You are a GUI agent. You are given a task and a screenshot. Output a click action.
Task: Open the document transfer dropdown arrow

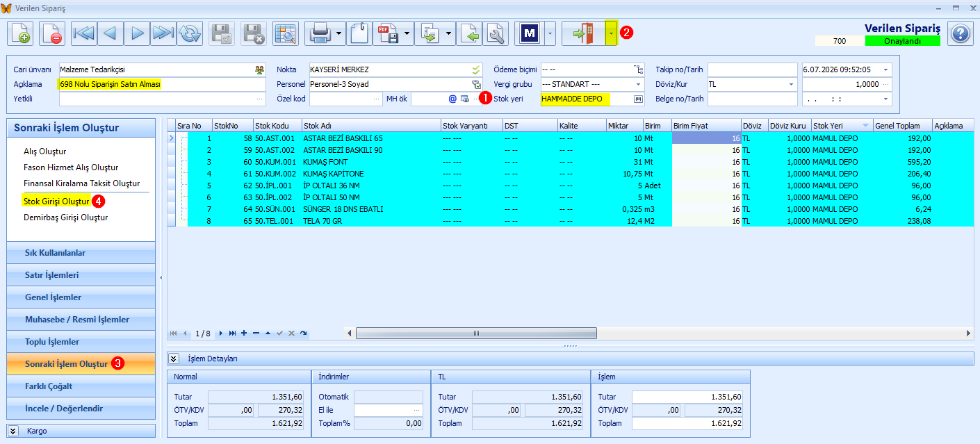[449, 33]
